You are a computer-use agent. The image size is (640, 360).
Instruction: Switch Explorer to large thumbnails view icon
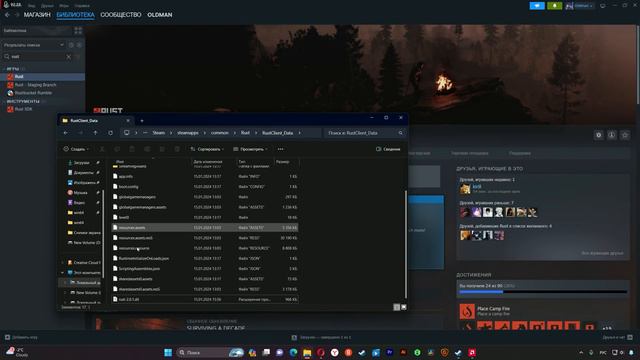click(404, 307)
